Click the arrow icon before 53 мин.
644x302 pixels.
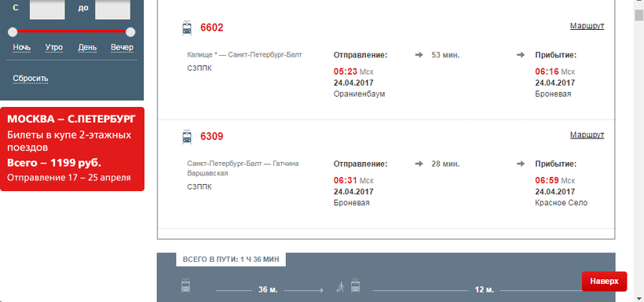(419, 55)
